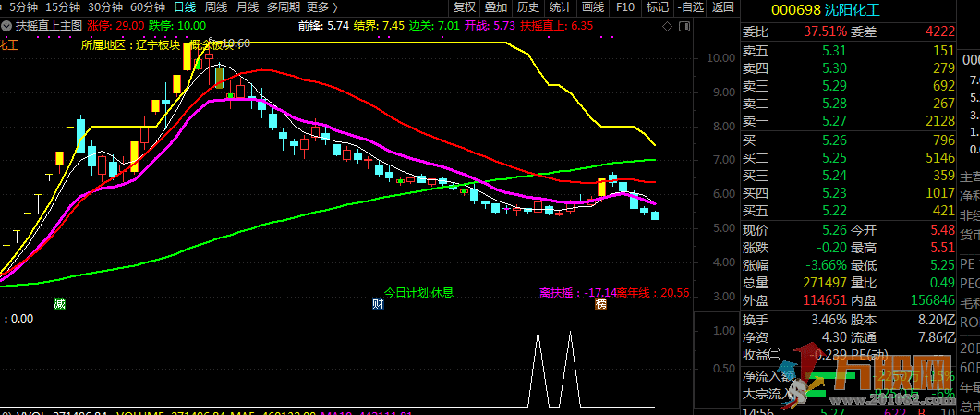This screenshot has width=980, height=415.
Task: Click the 10.00 price axis label
Action: 720,59
